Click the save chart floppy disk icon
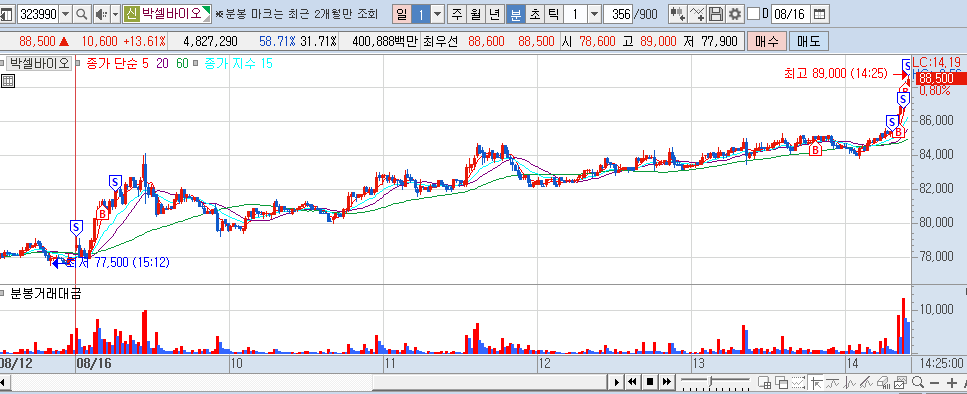The height and width of the screenshot is (394, 967). (x=715, y=14)
